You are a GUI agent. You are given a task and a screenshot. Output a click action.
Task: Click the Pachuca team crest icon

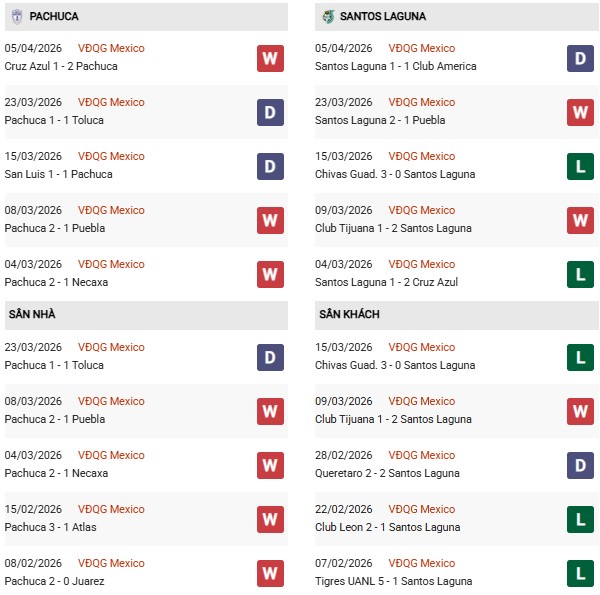click(16, 16)
